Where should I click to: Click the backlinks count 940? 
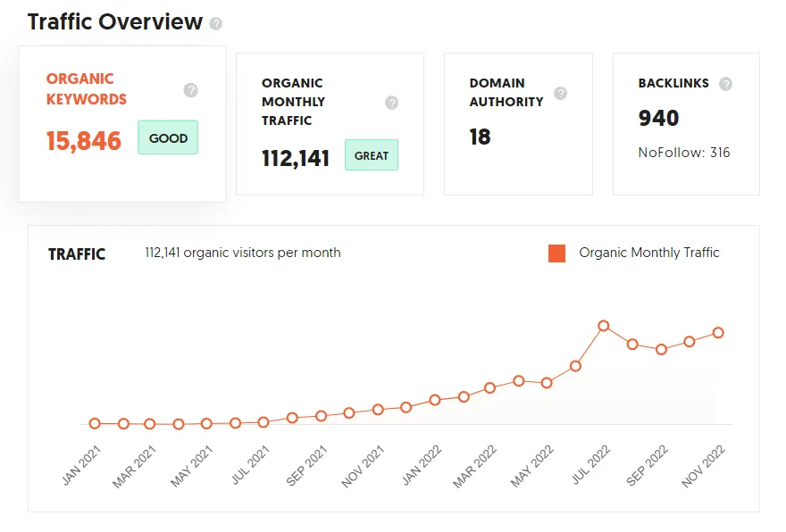click(658, 118)
